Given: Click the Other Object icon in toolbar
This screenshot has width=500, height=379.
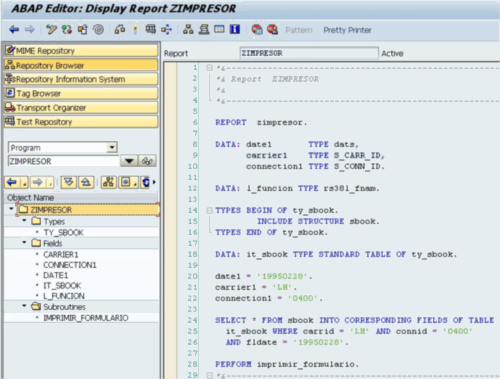Looking at the screenshot, I should click(x=82, y=30).
